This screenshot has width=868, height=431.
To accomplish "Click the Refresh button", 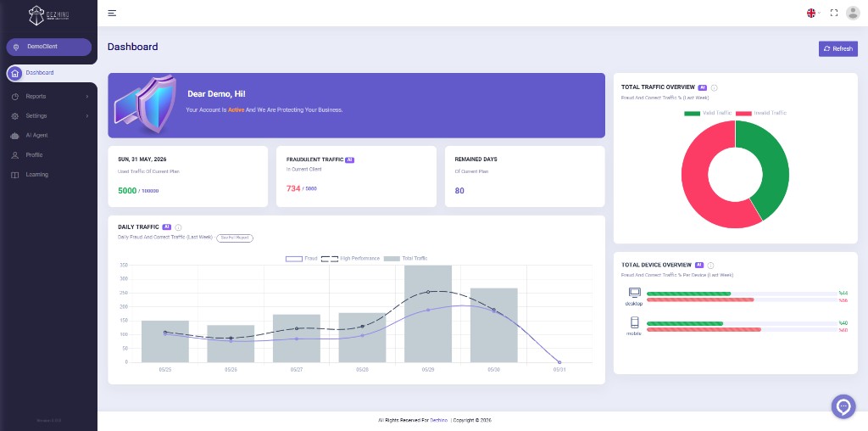I will (x=838, y=48).
